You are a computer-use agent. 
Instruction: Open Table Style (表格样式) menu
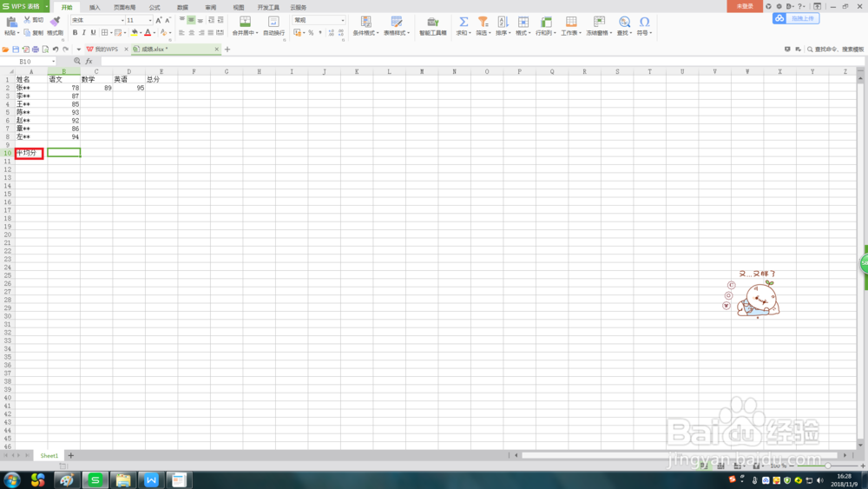point(397,25)
